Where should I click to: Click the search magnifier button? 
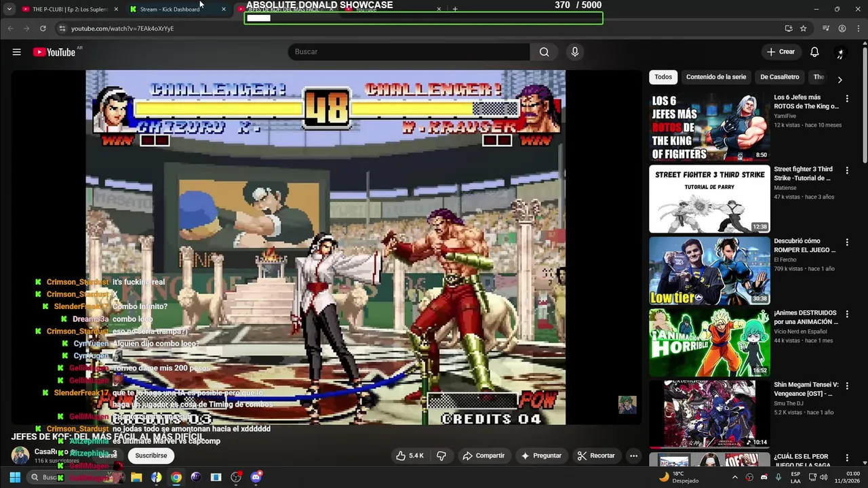tap(544, 52)
